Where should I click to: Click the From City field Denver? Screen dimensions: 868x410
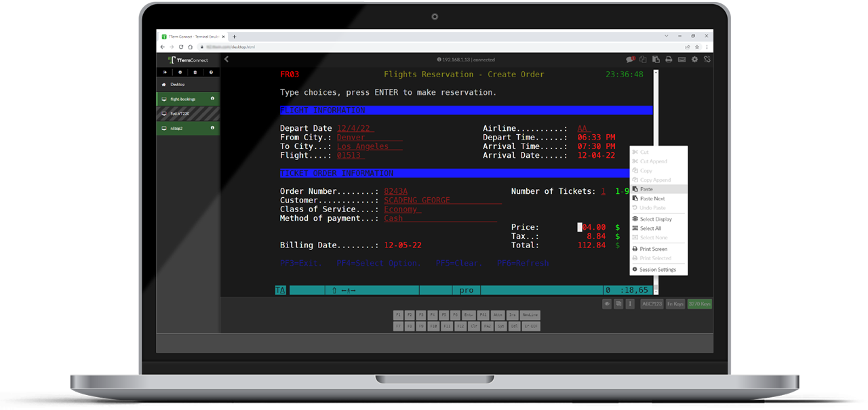(370, 138)
